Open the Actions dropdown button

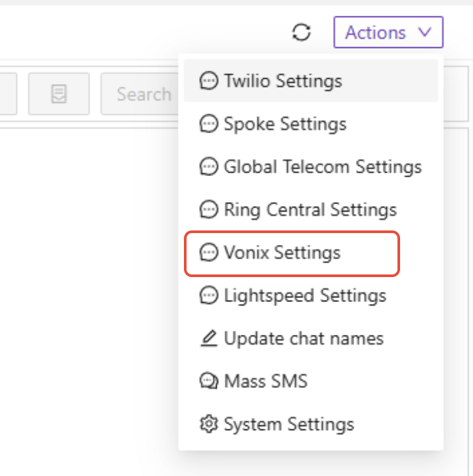coord(388,32)
